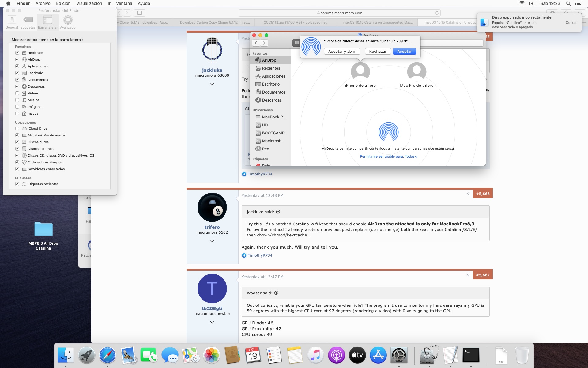The height and width of the screenshot is (368, 588).
Task: Go back in AirDrop Finder window
Action: 256,43
